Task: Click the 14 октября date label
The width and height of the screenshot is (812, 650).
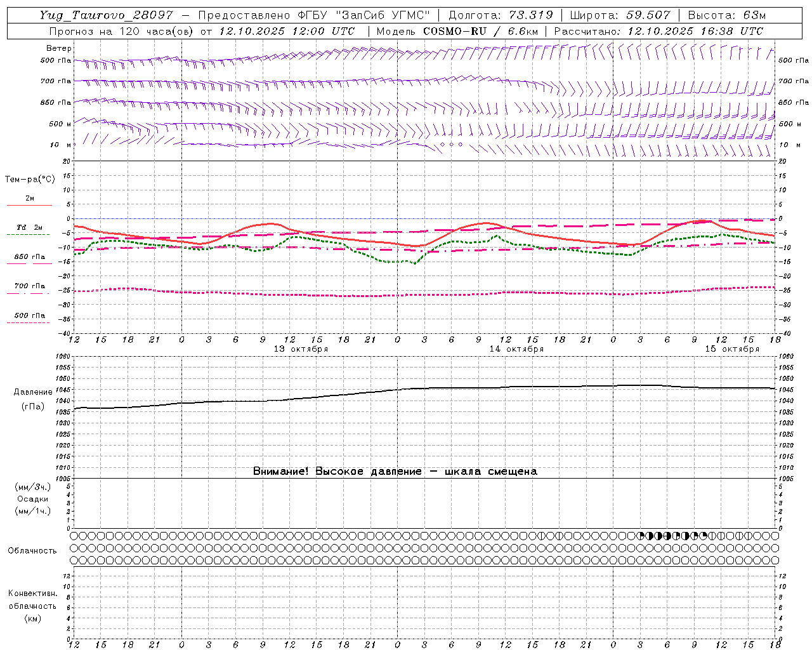Action: point(516,349)
